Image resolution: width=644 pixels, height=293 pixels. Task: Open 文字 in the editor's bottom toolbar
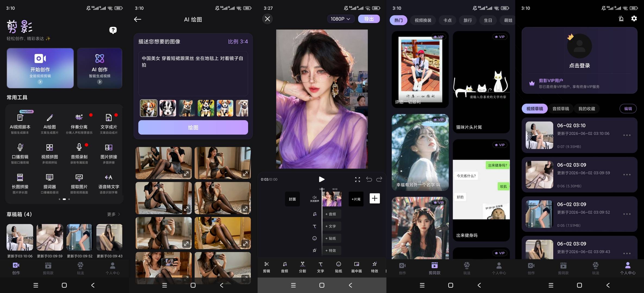(x=321, y=267)
